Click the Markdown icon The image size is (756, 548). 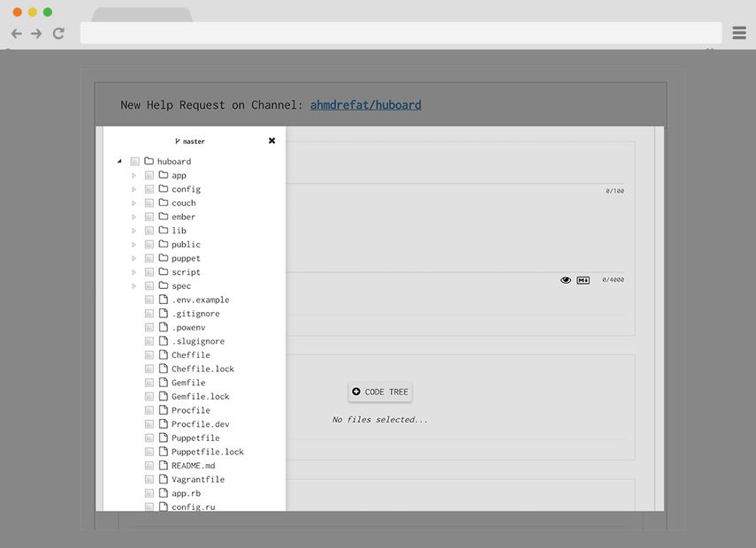(583, 280)
